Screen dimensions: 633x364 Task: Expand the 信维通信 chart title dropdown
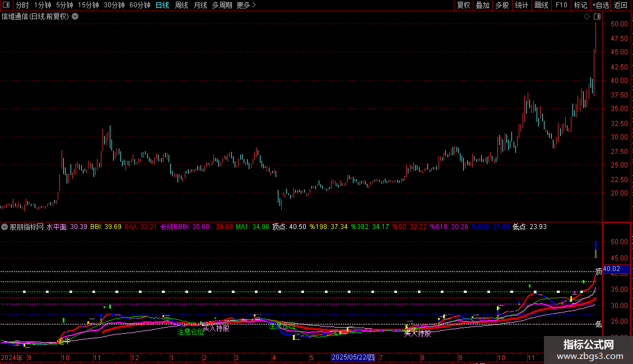(x=75, y=16)
